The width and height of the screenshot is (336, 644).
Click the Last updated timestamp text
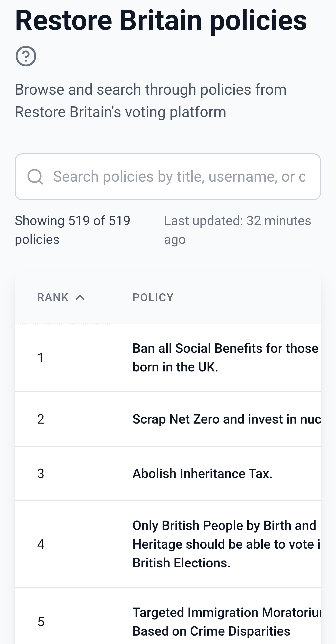point(237,230)
